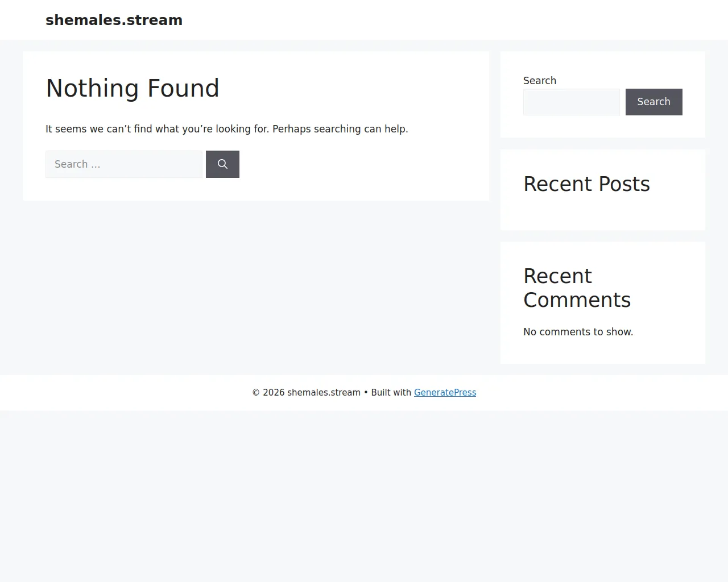
Task: Click 'Built with' text in the footer
Action: pos(391,393)
